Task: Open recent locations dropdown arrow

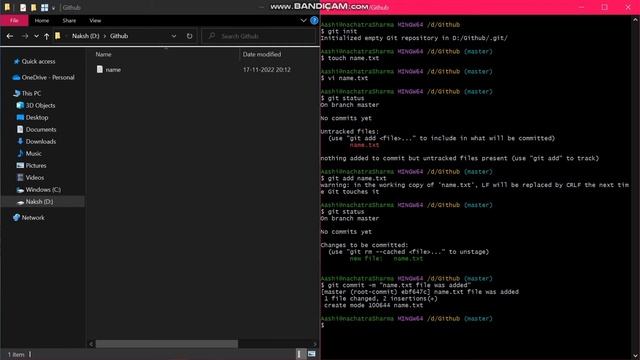Action: point(36,36)
